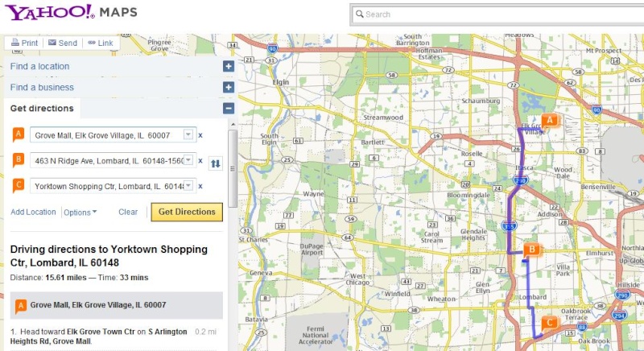The height and width of the screenshot is (351, 644).
Task: Click the Add Location link
Action: tap(33, 213)
